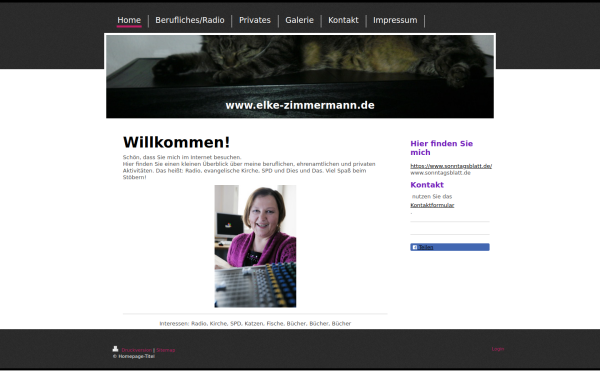Go to the Privates page
The height and width of the screenshot is (375, 600).
point(255,20)
